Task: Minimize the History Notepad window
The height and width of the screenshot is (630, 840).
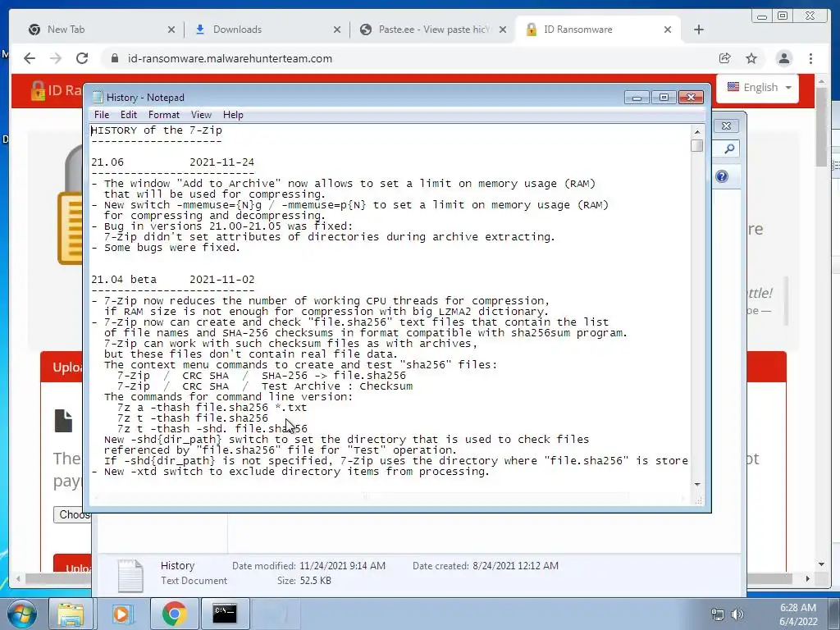Action: [637, 97]
